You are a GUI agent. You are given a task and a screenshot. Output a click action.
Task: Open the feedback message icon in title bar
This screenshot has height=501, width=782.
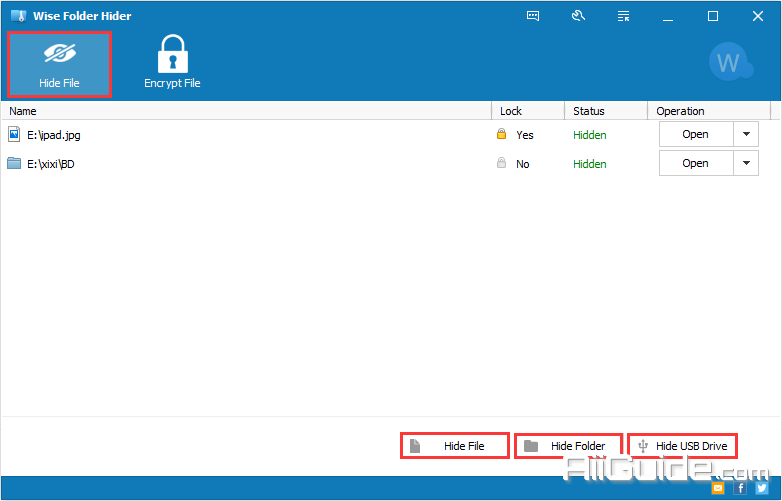tap(533, 16)
